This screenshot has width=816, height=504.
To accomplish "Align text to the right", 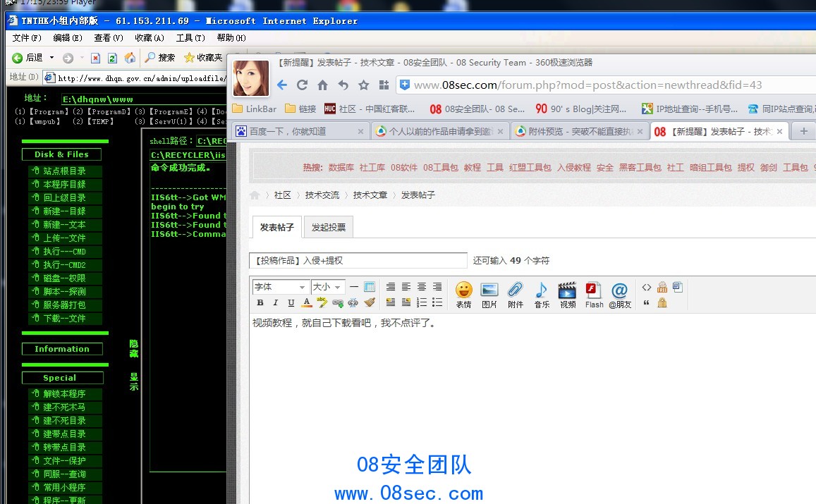I will tap(438, 287).
